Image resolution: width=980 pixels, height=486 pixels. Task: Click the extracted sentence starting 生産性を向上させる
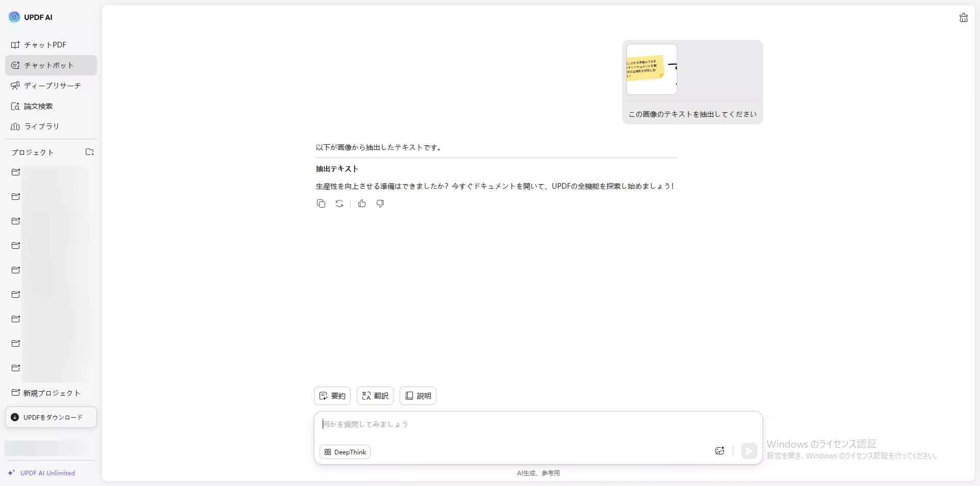click(495, 186)
